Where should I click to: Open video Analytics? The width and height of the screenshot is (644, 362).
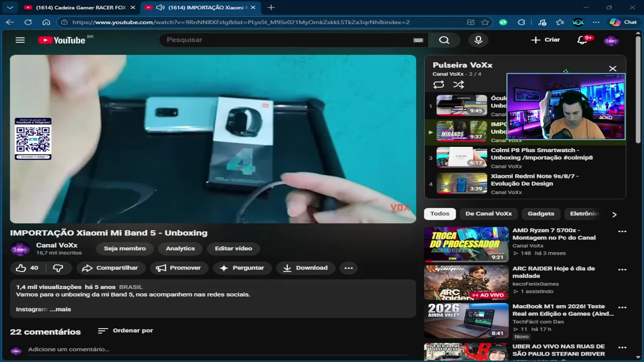tap(180, 248)
